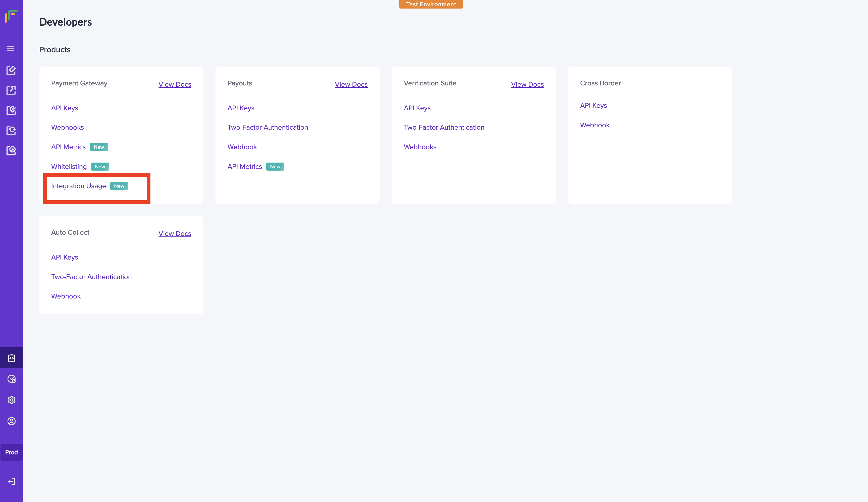868x502 pixels.
Task: Open Auto Collect View Docs link
Action: [175, 234]
